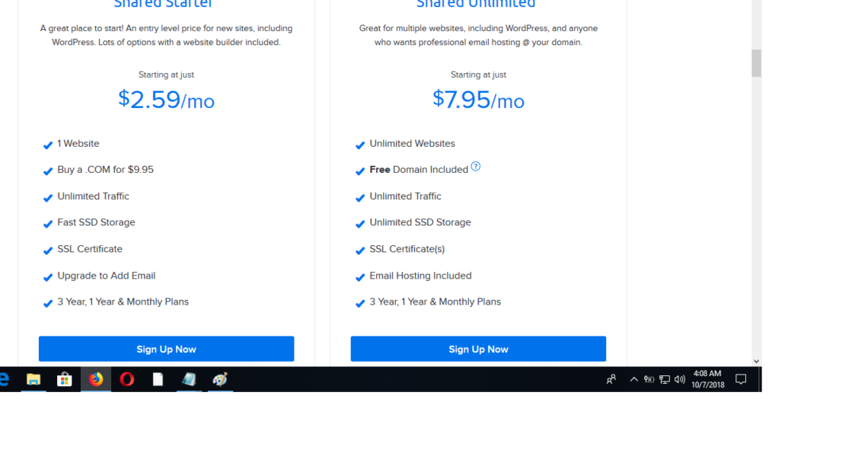Open the Shared Unlimited plan title link
The width and height of the screenshot is (868, 453).
coord(476,4)
